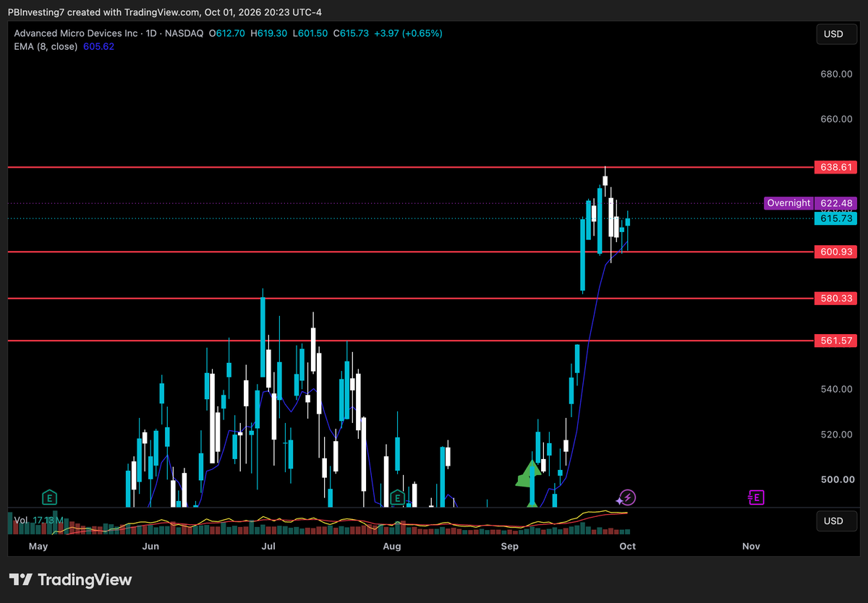Click the O612.70 open value
Viewport: 868px width, 603px height.
(x=227, y=33)
